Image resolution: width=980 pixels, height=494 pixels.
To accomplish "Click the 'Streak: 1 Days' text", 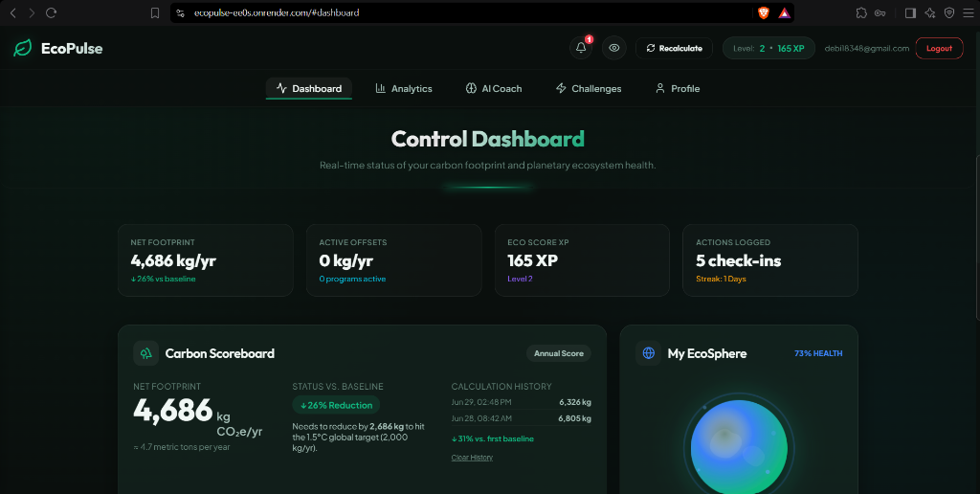I will (721, 279).
